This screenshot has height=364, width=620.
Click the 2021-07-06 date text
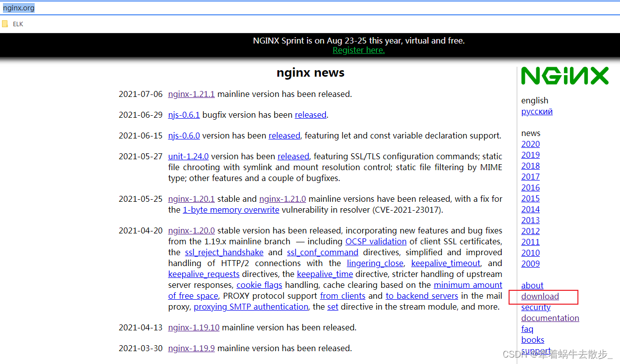pyautogui.click(x=141, y=94)
